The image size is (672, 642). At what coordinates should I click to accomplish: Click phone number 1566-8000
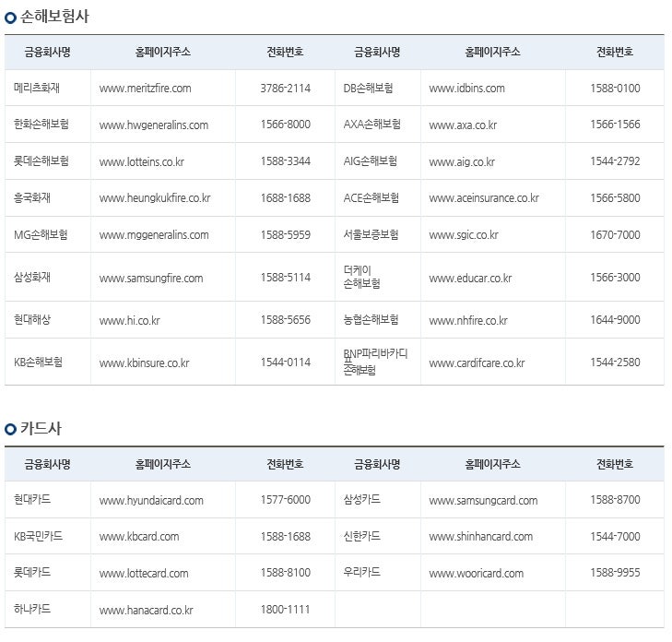(286, 125)
